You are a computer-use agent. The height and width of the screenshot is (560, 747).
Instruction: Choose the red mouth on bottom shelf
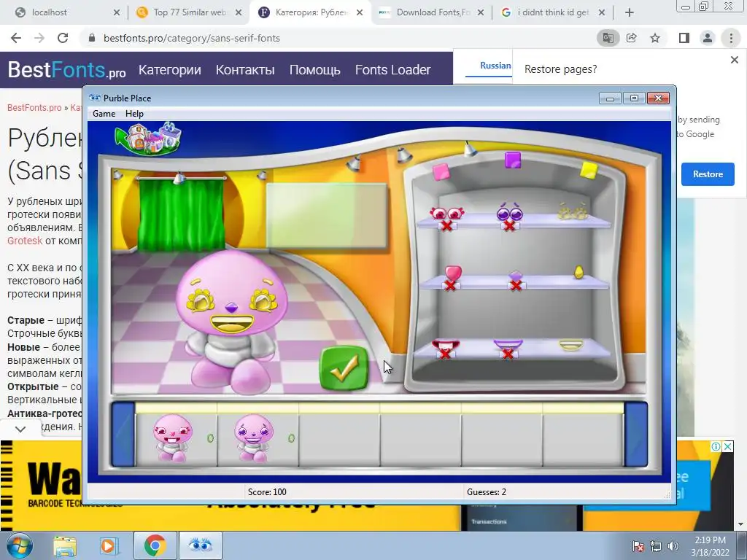click(446, 346)
